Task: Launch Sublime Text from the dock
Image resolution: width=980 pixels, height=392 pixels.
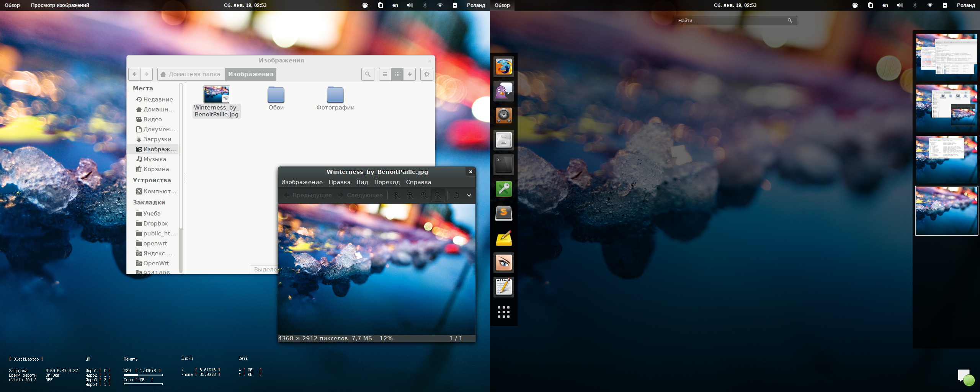Action: pos(504,213)
